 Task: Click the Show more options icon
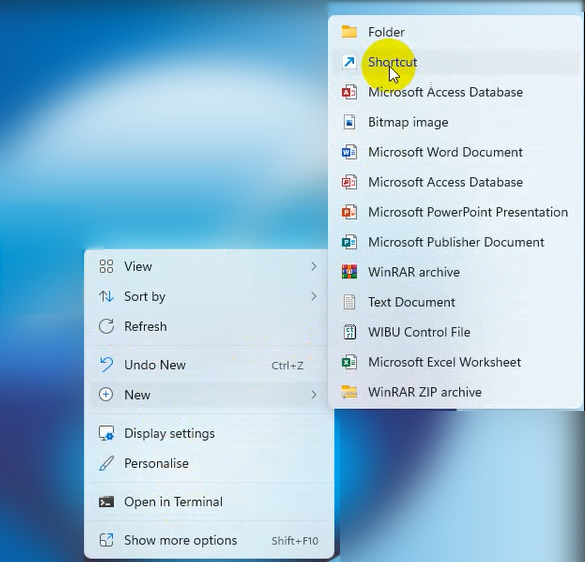(106, 540)
